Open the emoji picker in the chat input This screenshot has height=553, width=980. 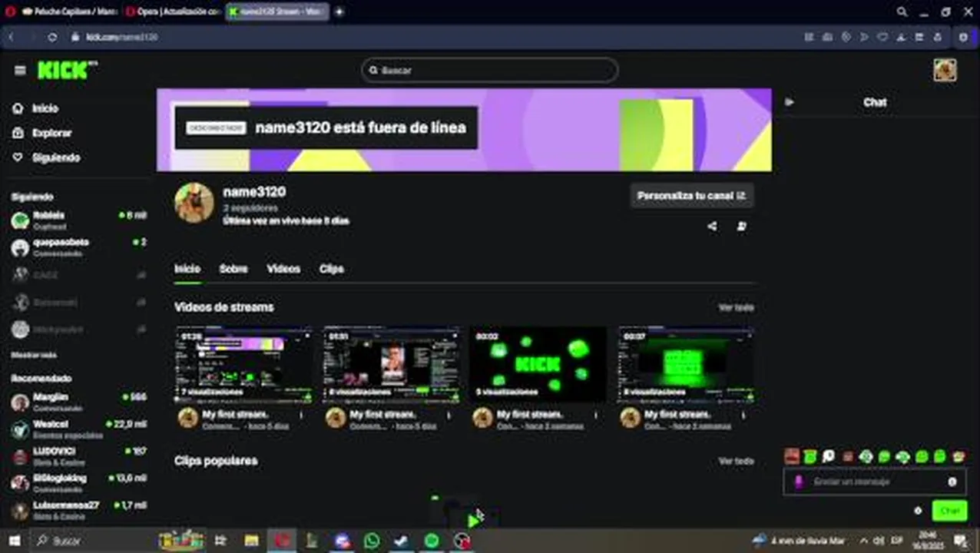952,482
